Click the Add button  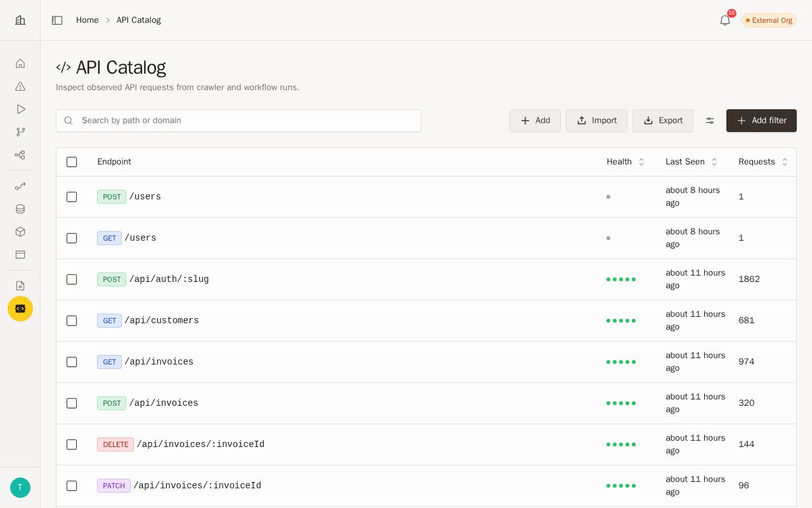point(535,121)
